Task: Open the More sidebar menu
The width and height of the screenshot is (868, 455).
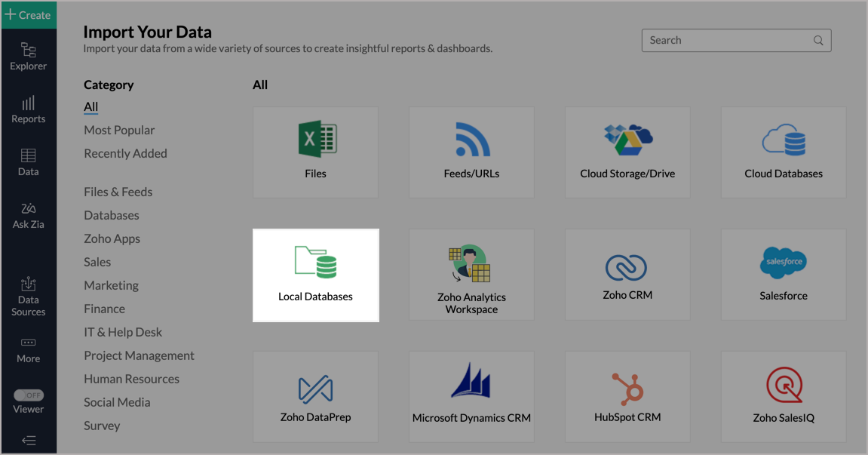Action: pos(28,350)
